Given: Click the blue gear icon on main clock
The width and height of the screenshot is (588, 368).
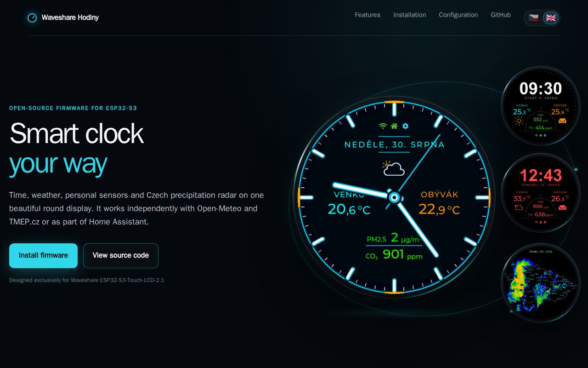Looking at the screenshot, I should (x=405, y=126).
